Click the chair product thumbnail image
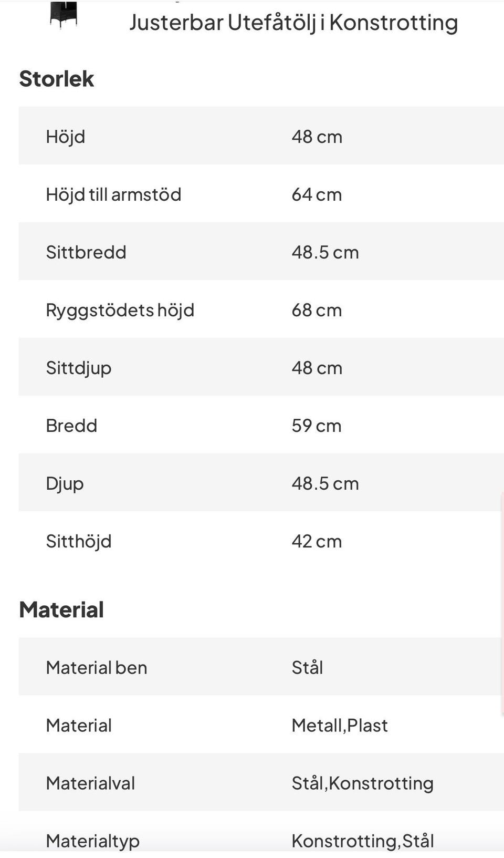The height and width of the screenshot is (858, 504). 64,14
